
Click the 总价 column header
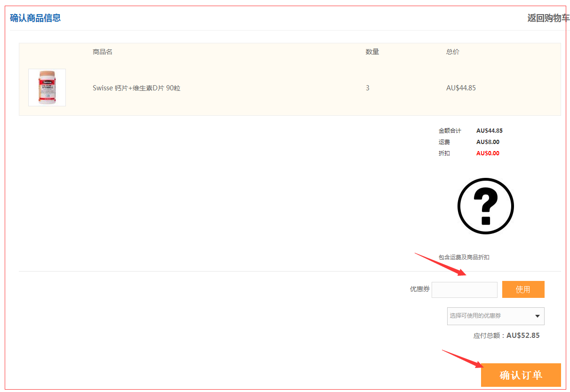[452, 52]
